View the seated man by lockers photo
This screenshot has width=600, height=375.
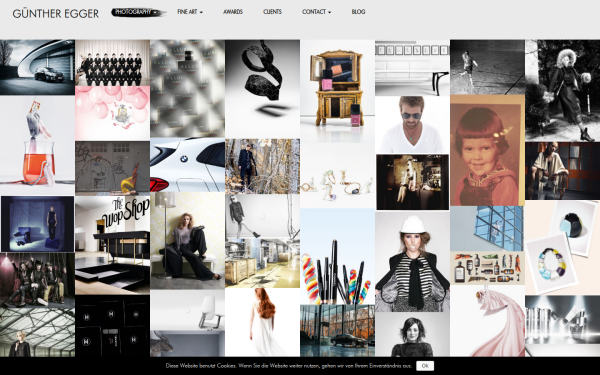click(562, 171)
